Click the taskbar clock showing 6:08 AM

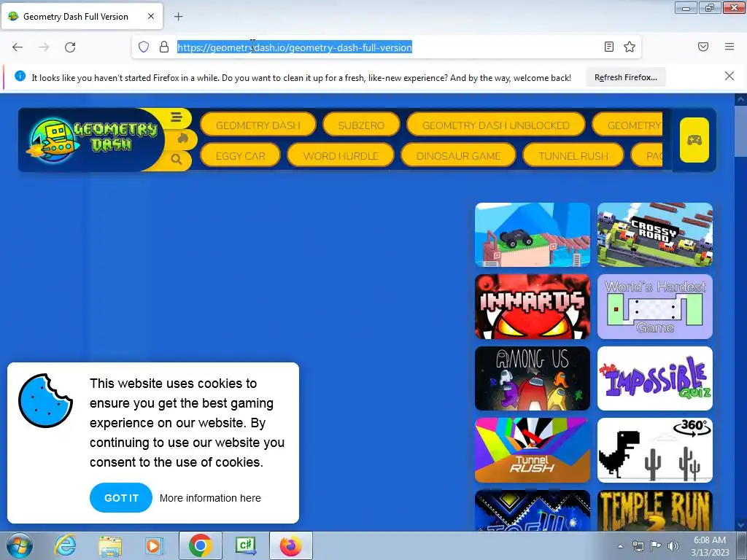[710, 546]
